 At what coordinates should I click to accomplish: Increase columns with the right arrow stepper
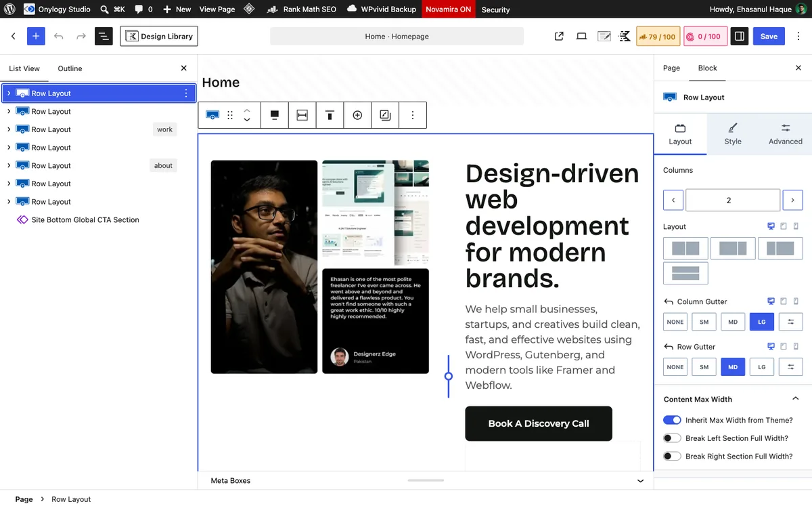(792, 200)
